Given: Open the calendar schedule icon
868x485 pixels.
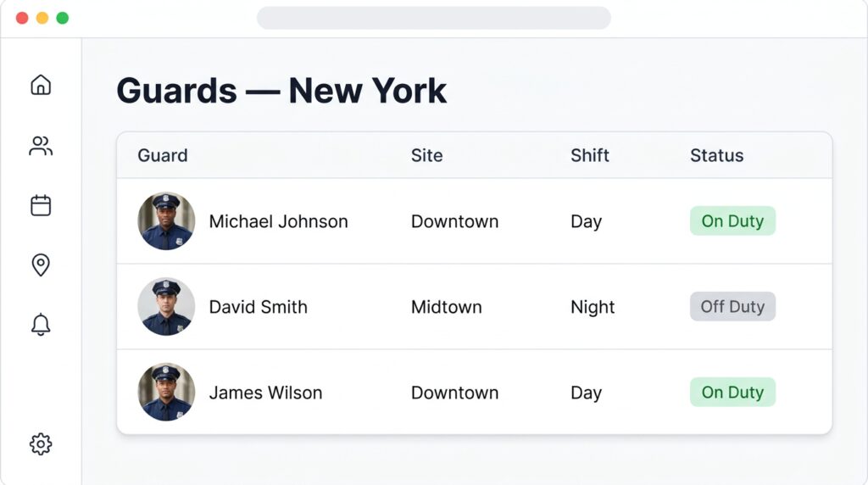Looking at the screenshot, I should tap(41, 205).
